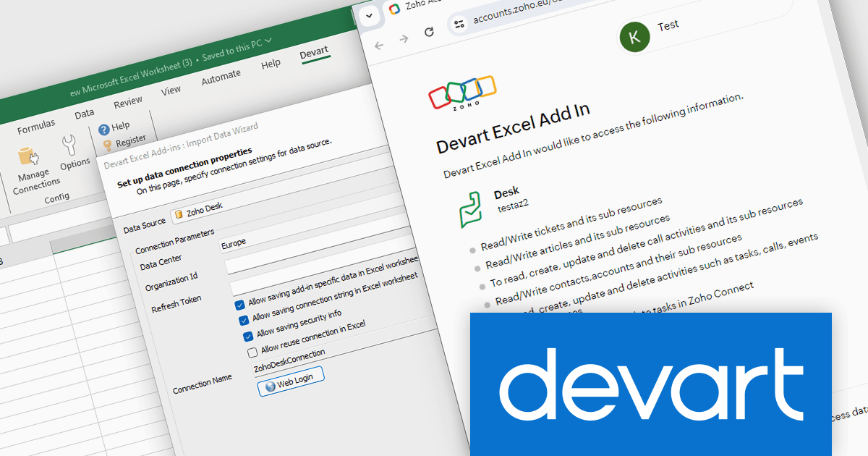868x456 pixels.
Task: Expand the Excel file name saved-location arrow
Action: tap(268, 41)
